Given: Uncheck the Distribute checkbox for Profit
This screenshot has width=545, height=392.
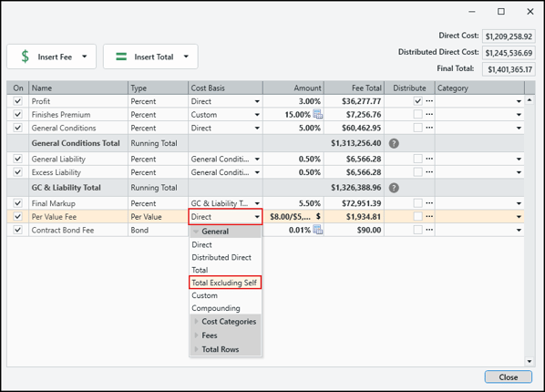Looking at the screenshot, I should [417, 101].
